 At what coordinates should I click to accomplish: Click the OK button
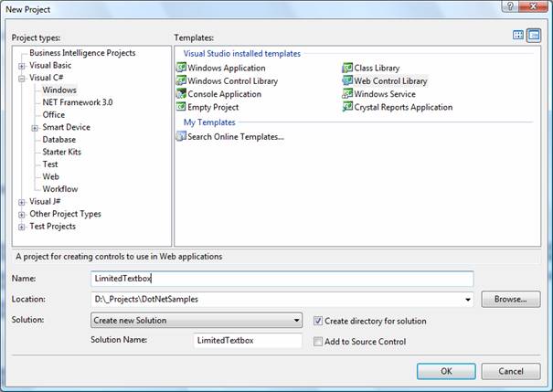click(446, 371)
